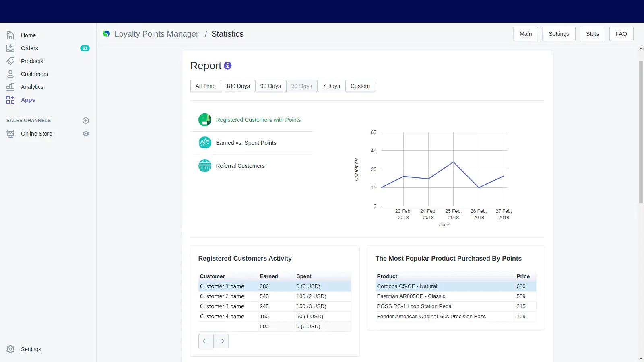This screenshot has height=362, width=644.
Task: Select the Earned vs. Spent Points report
Action: 246,143
